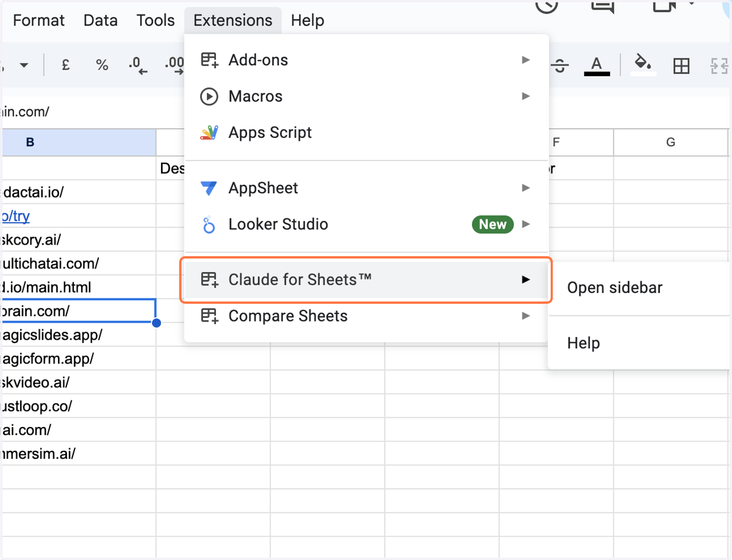The width and height of the screenshot is (732, 560).
Task: Select cell containing ustloop.co/
Action: coord(79,406)
